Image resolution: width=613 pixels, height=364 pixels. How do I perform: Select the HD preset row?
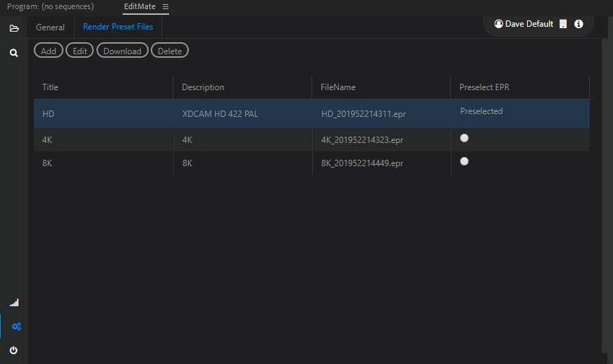tap(311, 113)
